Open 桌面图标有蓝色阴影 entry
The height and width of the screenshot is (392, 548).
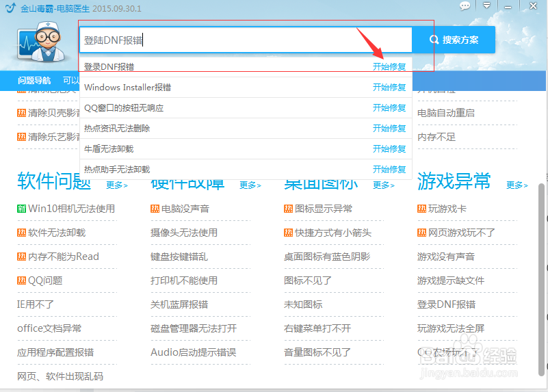point(327,257)
